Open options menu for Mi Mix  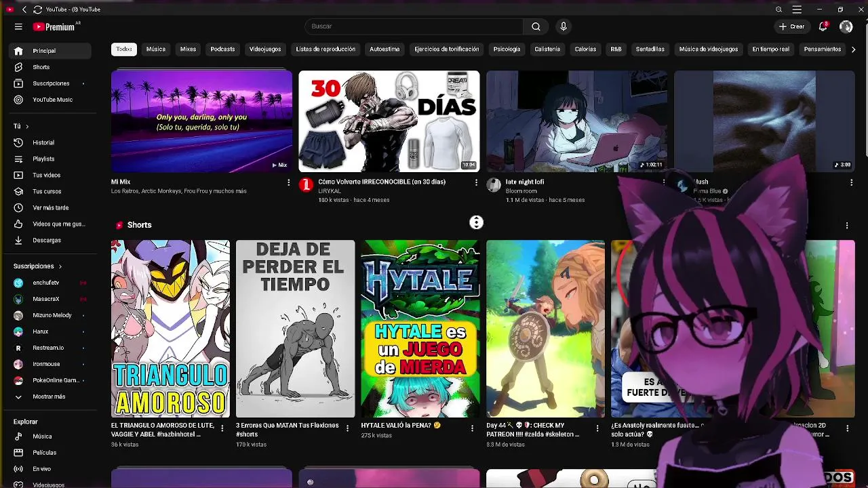coord(288,182)
